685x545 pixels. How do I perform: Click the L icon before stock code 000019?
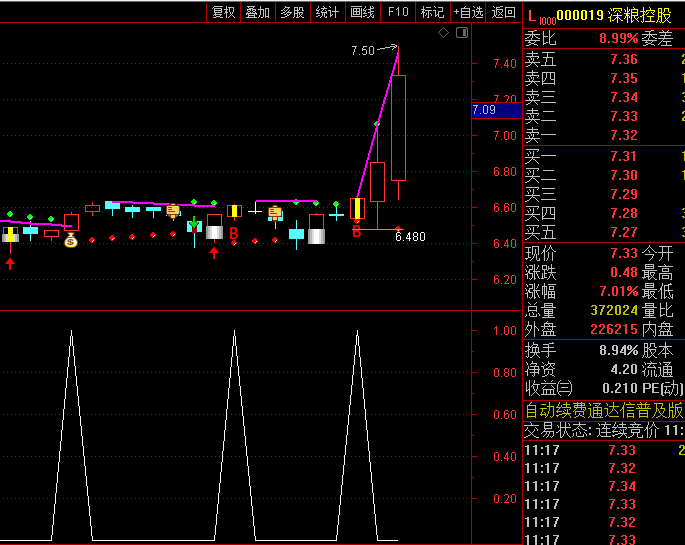[532, 15]
